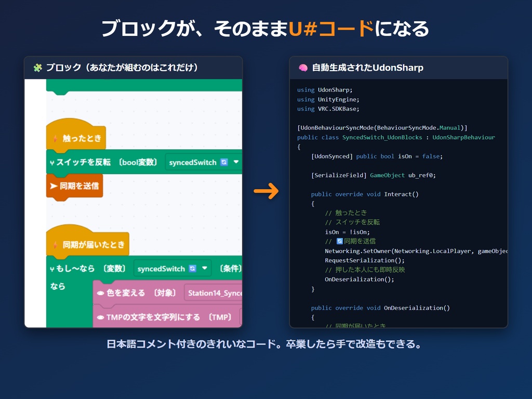Click the OnDeserialization(); call line
The height and width of the screenshot is (399, 532).
coord(360,280)
